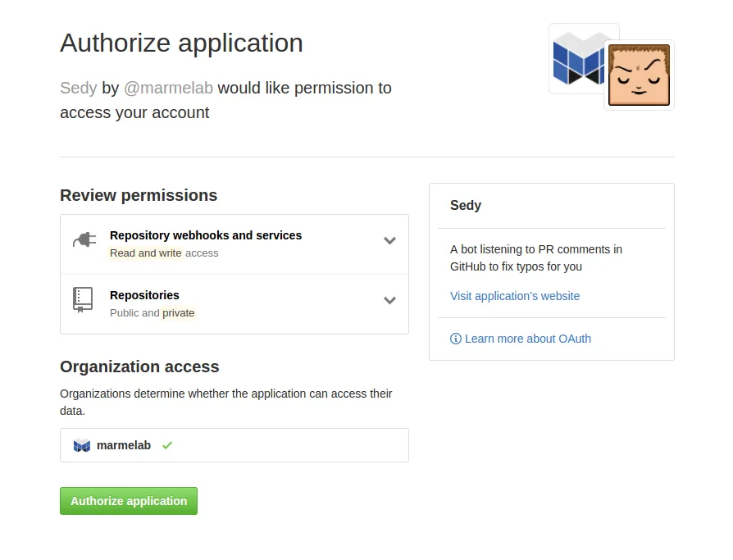Click the green checkmark next to marmelab
Viewport: 733px width, 560px height.
167,445
